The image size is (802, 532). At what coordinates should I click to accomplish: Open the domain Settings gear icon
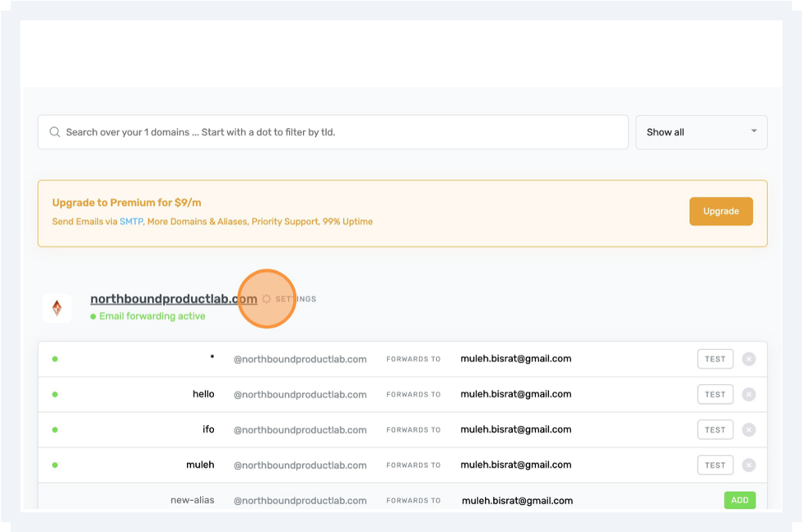(x=267, y=298)
